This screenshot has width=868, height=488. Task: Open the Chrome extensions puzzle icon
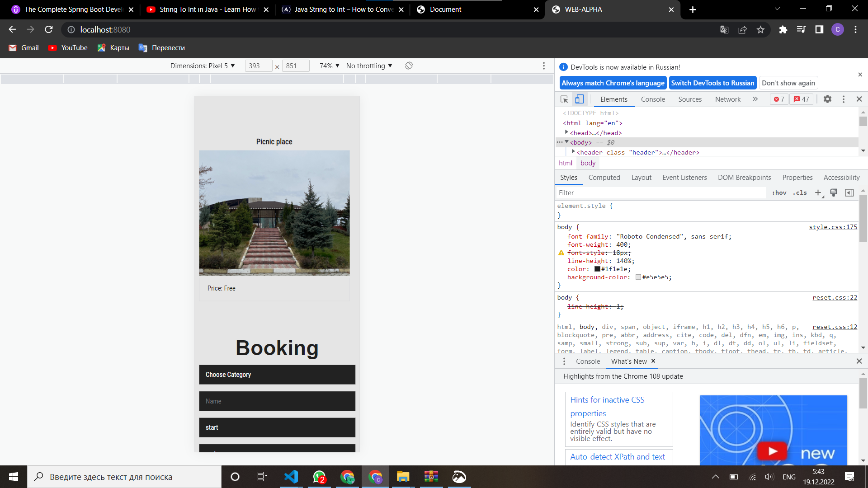pos(783,30)
